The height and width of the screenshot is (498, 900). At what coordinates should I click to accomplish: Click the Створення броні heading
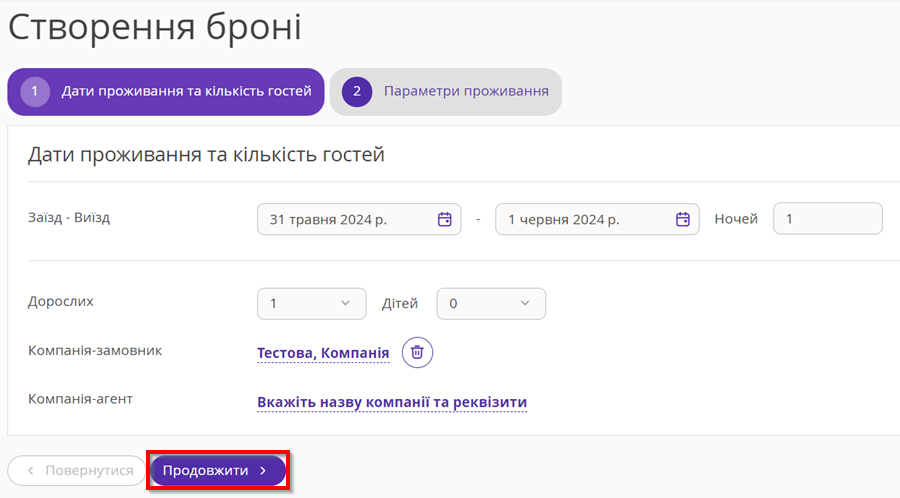(154, 26)
